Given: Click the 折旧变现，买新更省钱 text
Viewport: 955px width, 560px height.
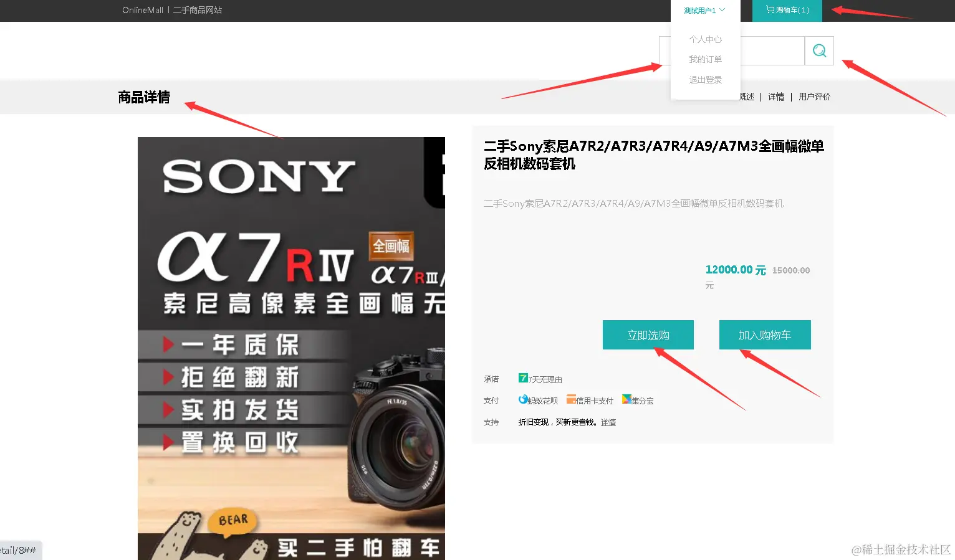Looking at the screenshot, I should click(x=558, y=422).
